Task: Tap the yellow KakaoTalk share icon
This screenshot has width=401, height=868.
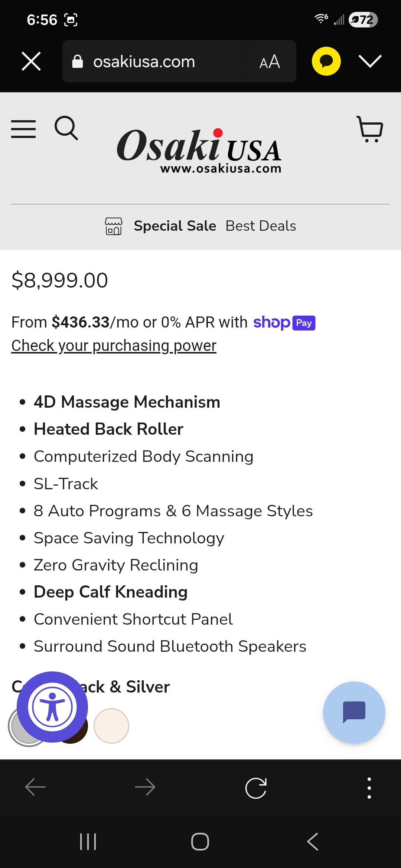Action: [326, 61]
